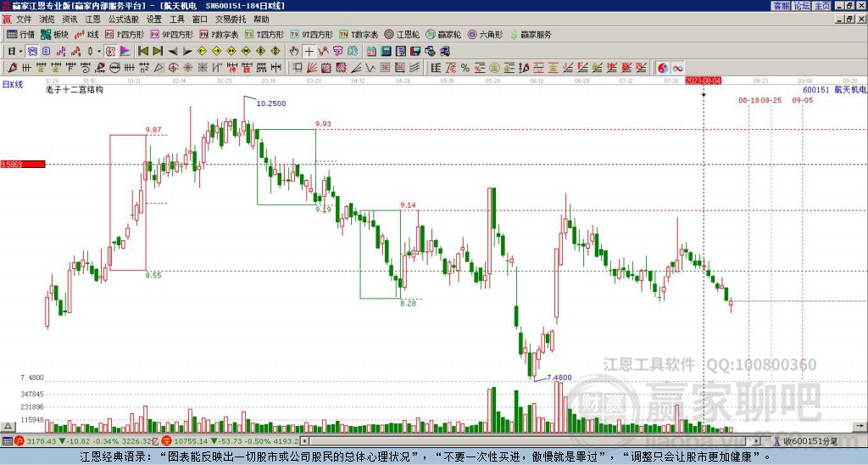Click the 日K线 label
The image size is (868, 465).
click(13, 85)
